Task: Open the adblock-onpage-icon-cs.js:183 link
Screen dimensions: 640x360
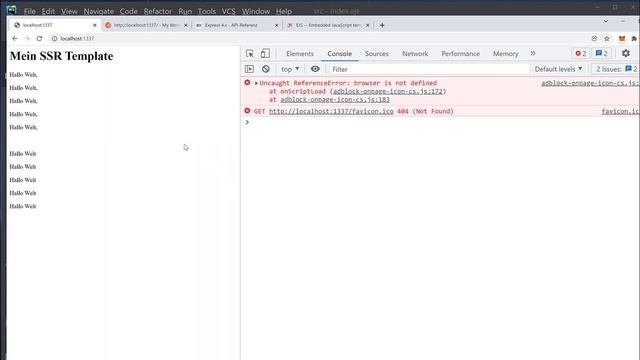Action: [x=335, y=100]
